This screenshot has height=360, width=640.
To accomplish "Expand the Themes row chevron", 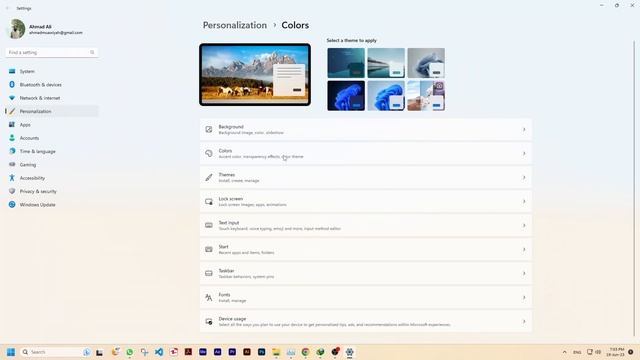I will tap(524, 178).
